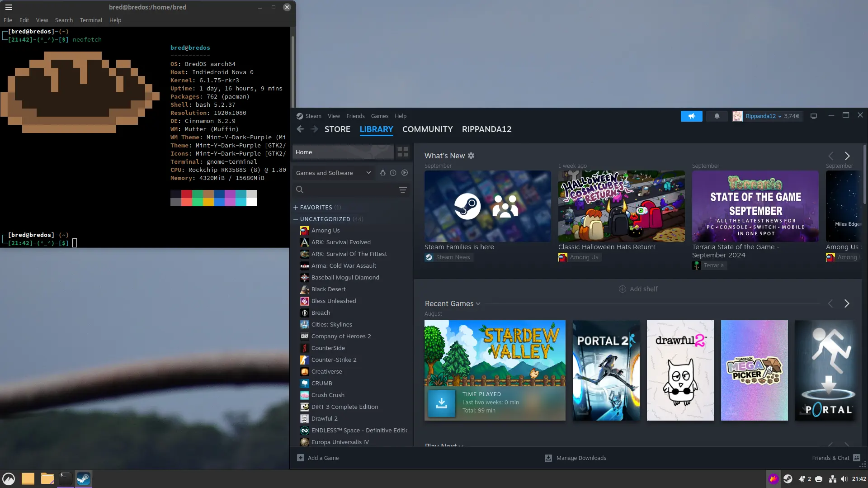Open Jackbox Mega Picker cover

click(x=754, y=370)
